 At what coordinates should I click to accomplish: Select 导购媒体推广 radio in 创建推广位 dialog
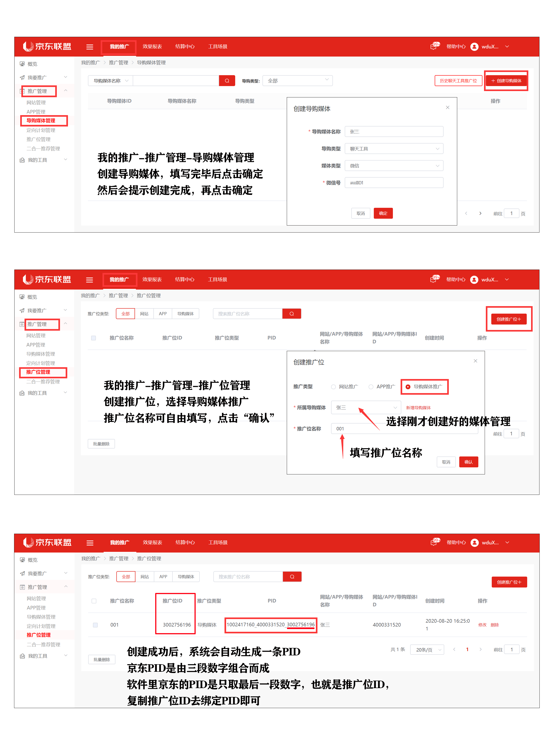[x=408, y=387]
